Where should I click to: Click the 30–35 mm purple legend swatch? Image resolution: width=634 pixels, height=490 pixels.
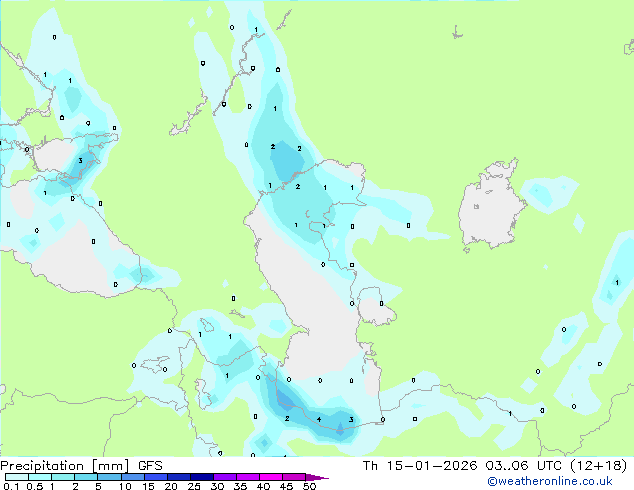click(224, 477)
